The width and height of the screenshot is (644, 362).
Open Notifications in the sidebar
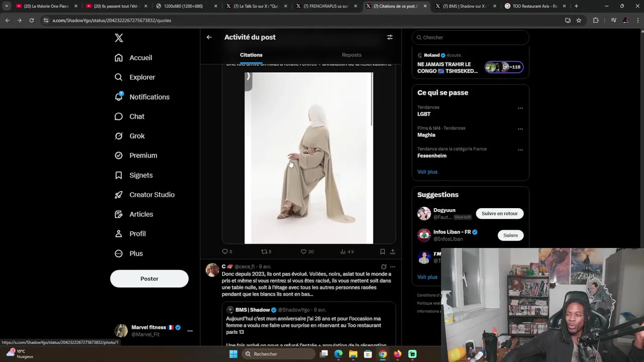[x=142, y=97]
